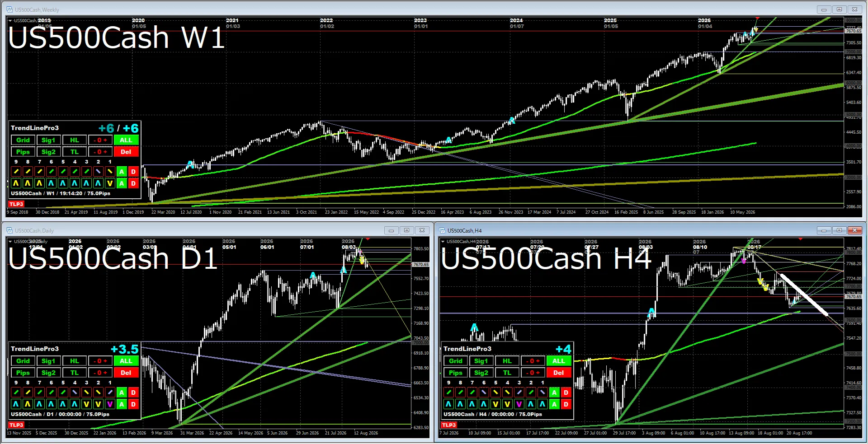Select signal 2 up arrow in H4 panel

[x=531, y=404]
